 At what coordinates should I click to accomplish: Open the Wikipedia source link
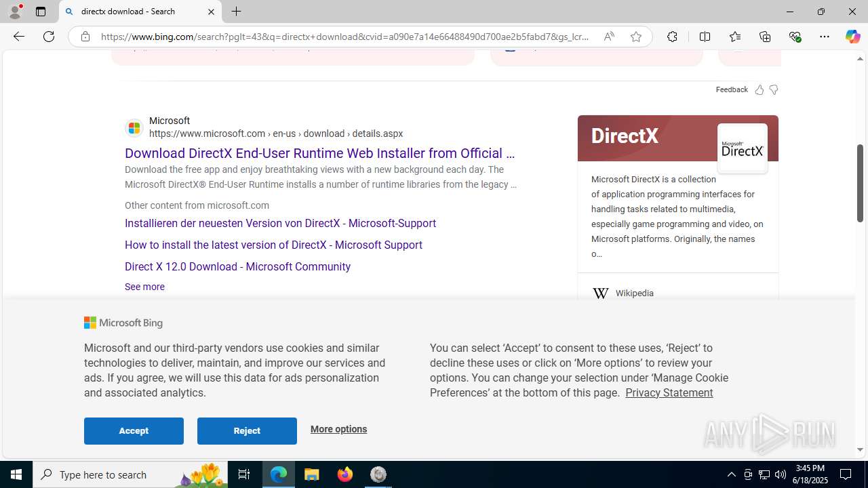click(635, 293)
